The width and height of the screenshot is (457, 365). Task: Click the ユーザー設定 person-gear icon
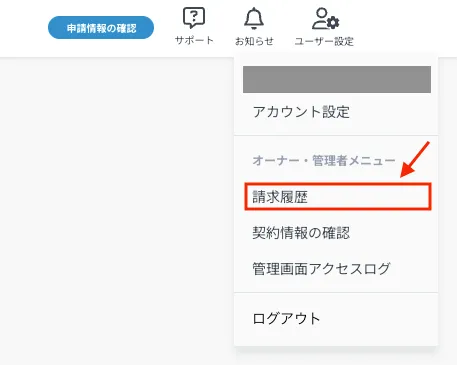pyautogui.click(x=325, y=19)
